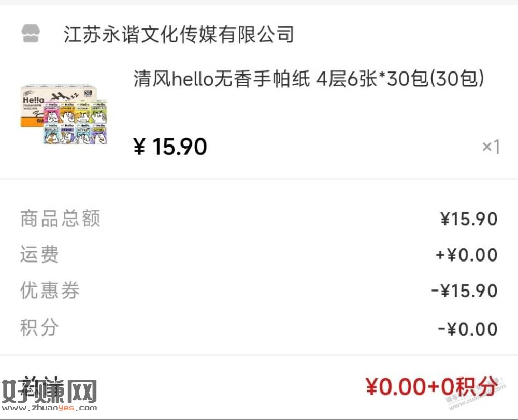Open the 清风 Hello tissue product thumbnail
518x420 pixels.
click(63, 115)
